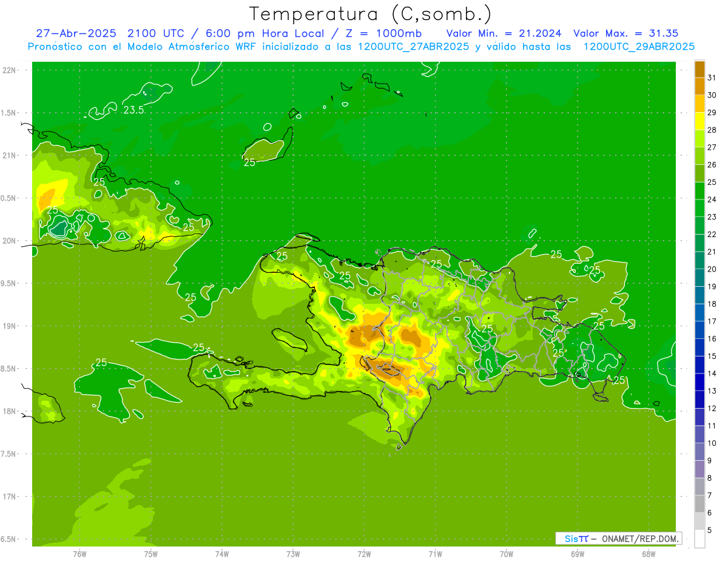Click the "69W" longitude label
This screenshot has width=728, height=562.
pos(577,554)
